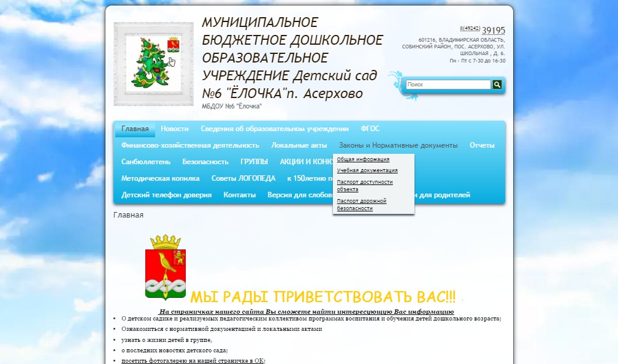Image resolution: width=618 pixels, height=364 pixels.
Task: Open the ГРУППЫ menu item
Action: coord(254,162)
